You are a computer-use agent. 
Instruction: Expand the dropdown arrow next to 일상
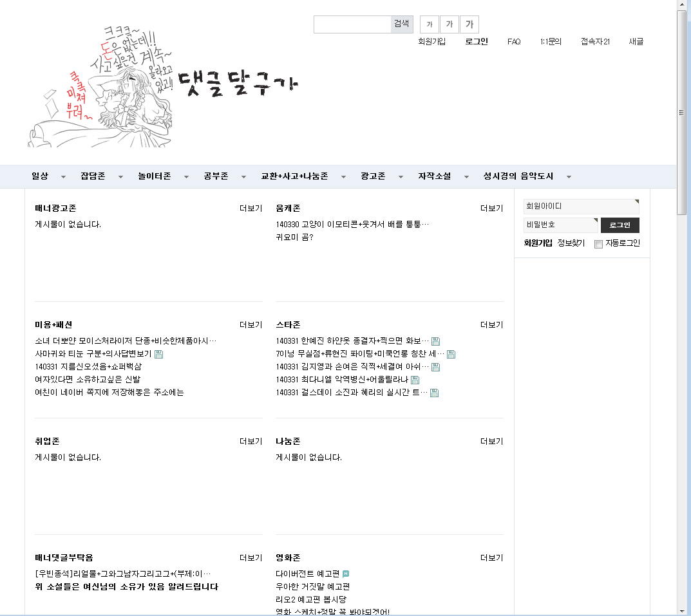point(63,177)
